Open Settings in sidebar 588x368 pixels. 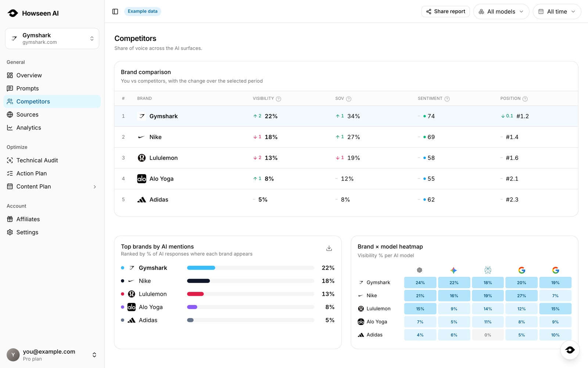coord(52,232)
